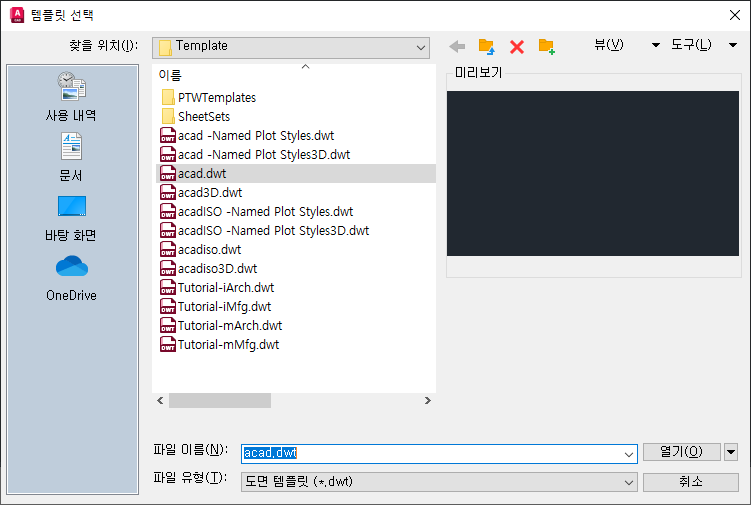Viewport: 751px width, 505px height.
Task: Click the preview thumbnail area
Action: 593,173
